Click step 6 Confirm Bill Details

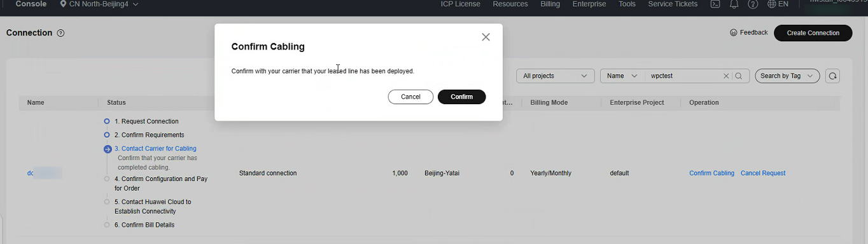coord(144,225)
